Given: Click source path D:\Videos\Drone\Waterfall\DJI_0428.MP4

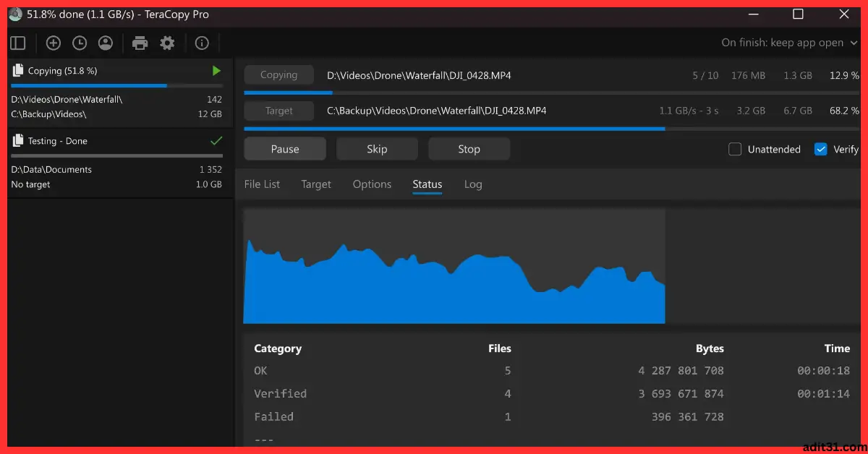Looking at the screenshot, I should 420,75.
